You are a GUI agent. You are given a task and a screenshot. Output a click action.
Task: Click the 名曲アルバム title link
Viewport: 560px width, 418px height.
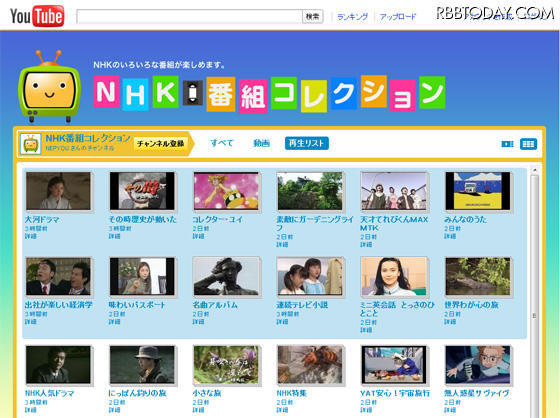(x=215, y=305)
